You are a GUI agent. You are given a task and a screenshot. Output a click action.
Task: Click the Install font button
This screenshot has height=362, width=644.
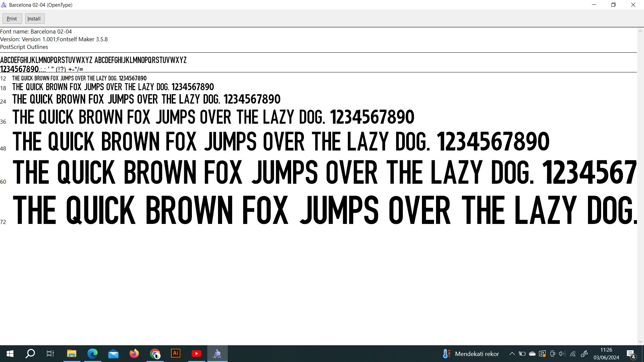pos(34,19)
